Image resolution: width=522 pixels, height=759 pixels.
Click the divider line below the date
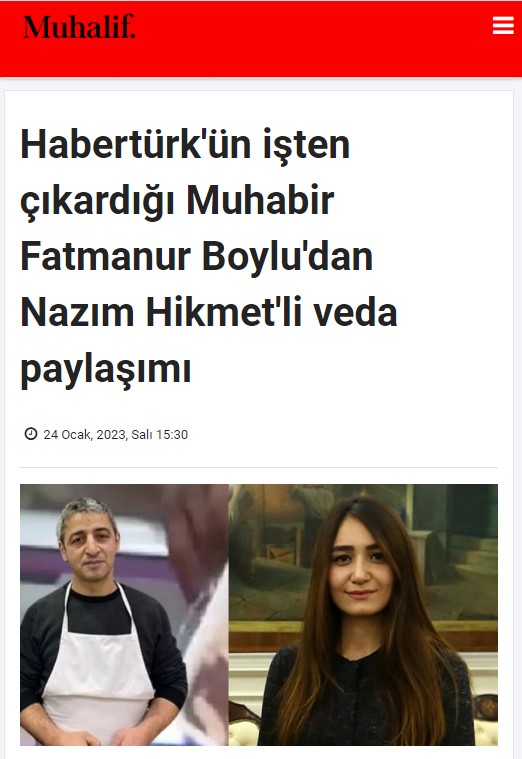(x=259, y=468)
